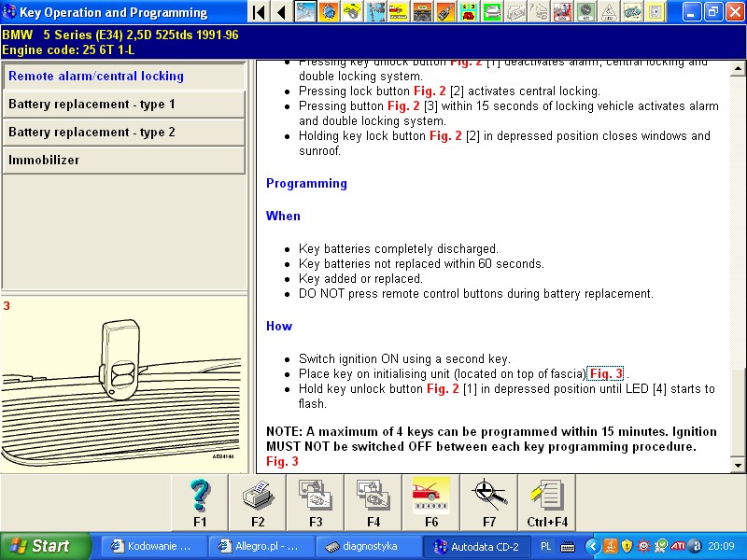
Task: Open the airbag SRS toolbar icon
Action: click(x=562, y=12)
